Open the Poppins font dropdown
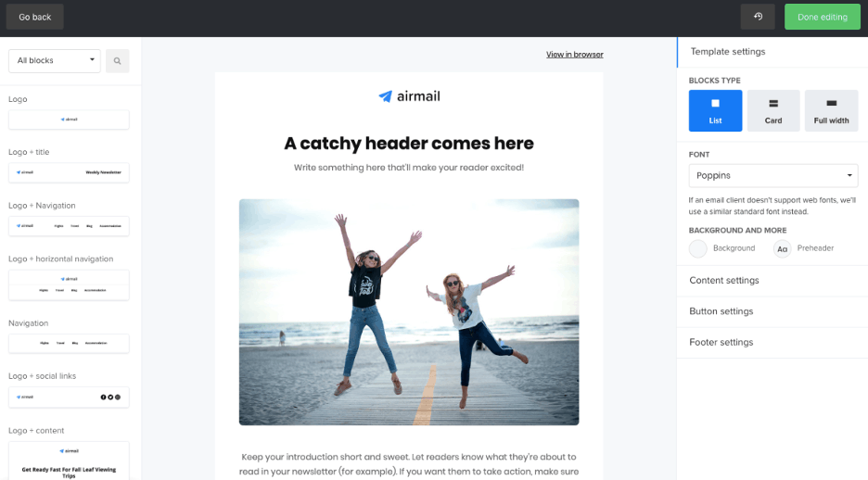The image size is (868, 480). click(773, 176)
